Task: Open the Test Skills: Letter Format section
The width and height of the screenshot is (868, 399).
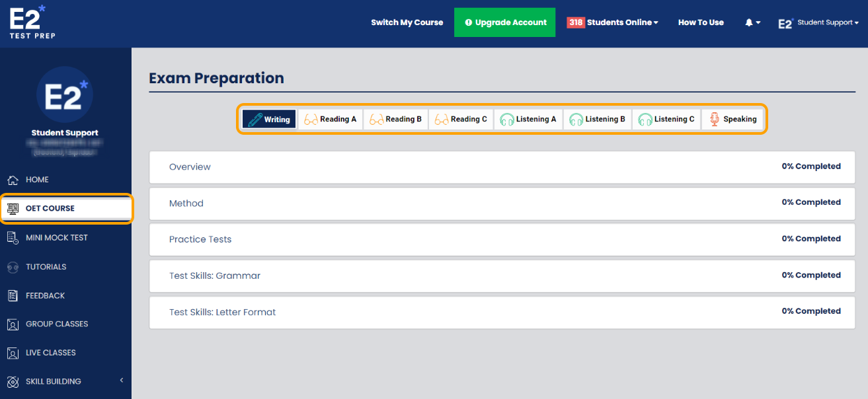Action: (x=223, y=311)
